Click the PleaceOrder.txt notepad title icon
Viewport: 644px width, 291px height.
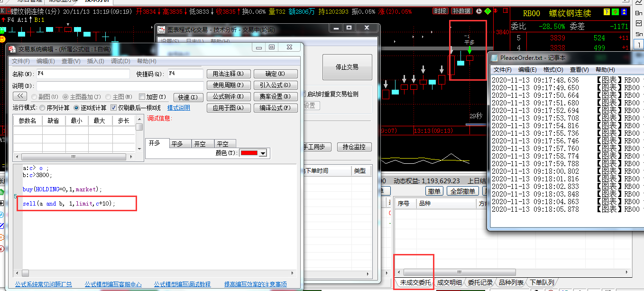click(x=495, y=58)
